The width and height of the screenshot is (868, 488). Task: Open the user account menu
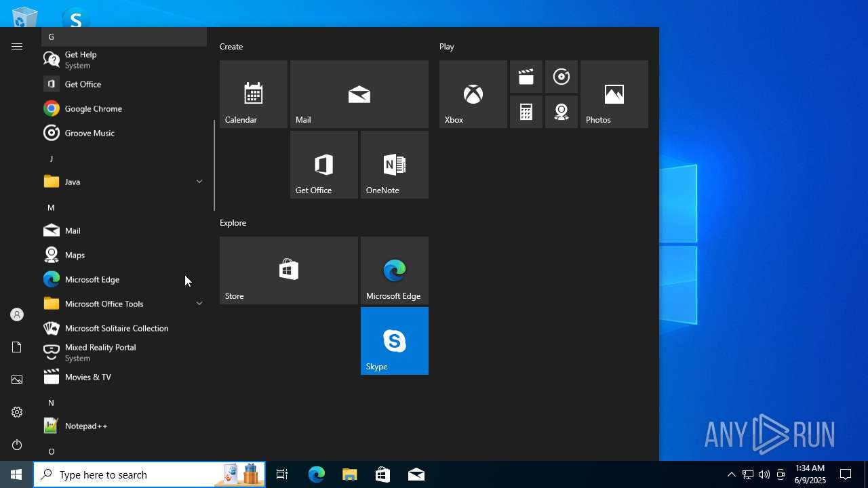tap(17, 314)
